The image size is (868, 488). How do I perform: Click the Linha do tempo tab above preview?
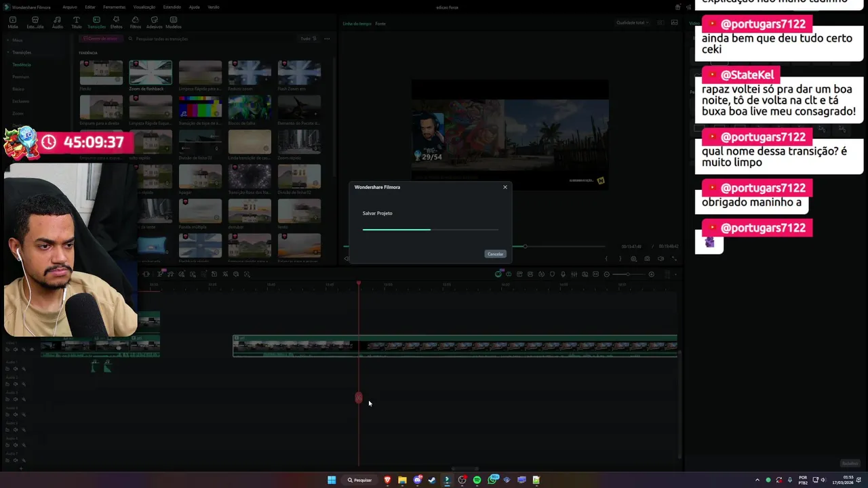pos(357,24)
